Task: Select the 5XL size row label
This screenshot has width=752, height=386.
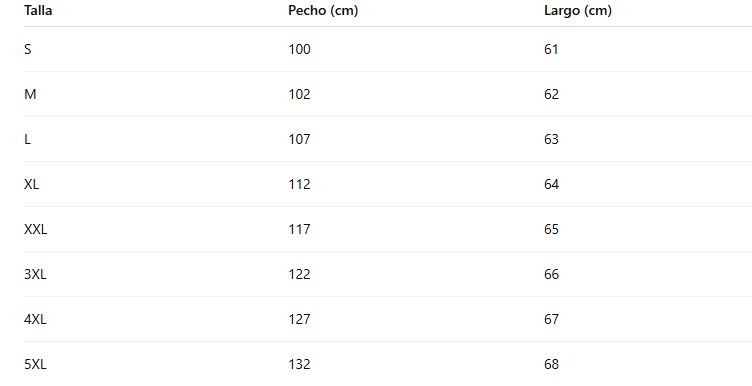Action: [35, 365]
